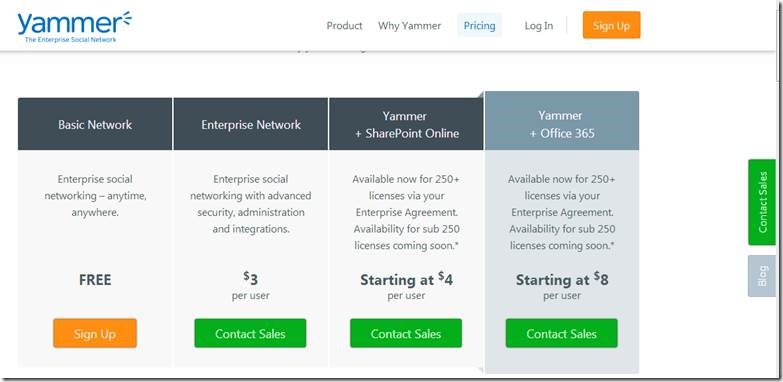Click the Starting at $8 price
Screen dimensions: 783x382
[x=562, y=286]
